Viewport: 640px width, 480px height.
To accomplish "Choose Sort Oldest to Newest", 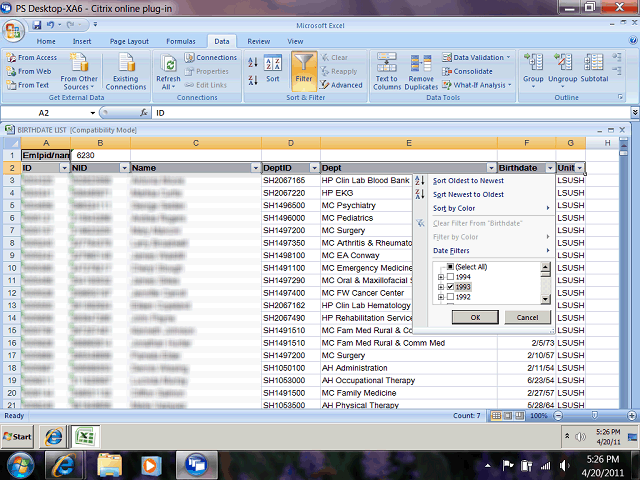I will pyautogui.click(x=468, y=180).
